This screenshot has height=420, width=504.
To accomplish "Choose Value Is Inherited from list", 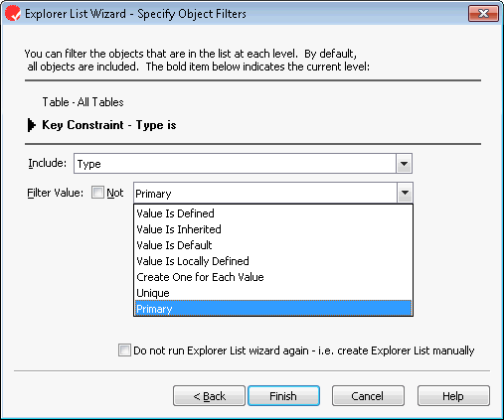I will 273,229.
